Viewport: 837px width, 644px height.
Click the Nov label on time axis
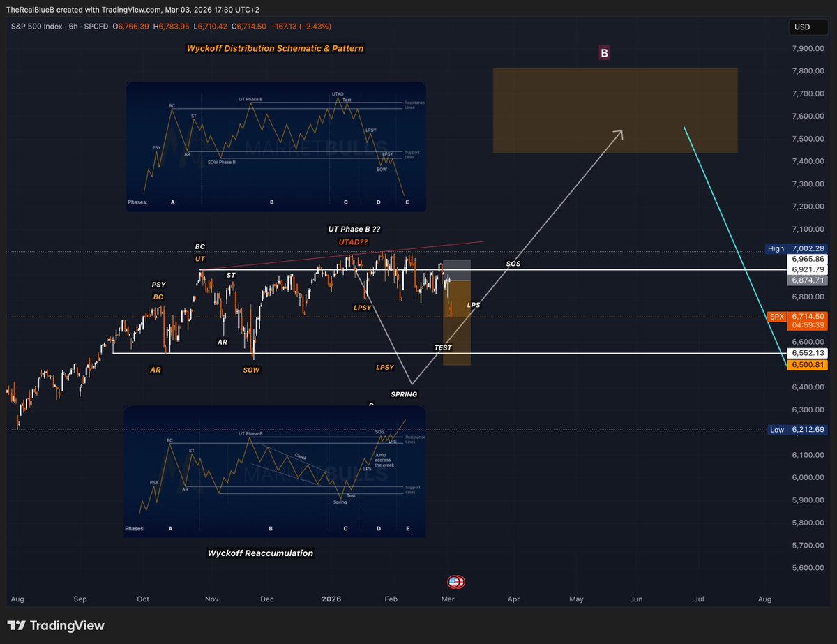click(213, 599)
